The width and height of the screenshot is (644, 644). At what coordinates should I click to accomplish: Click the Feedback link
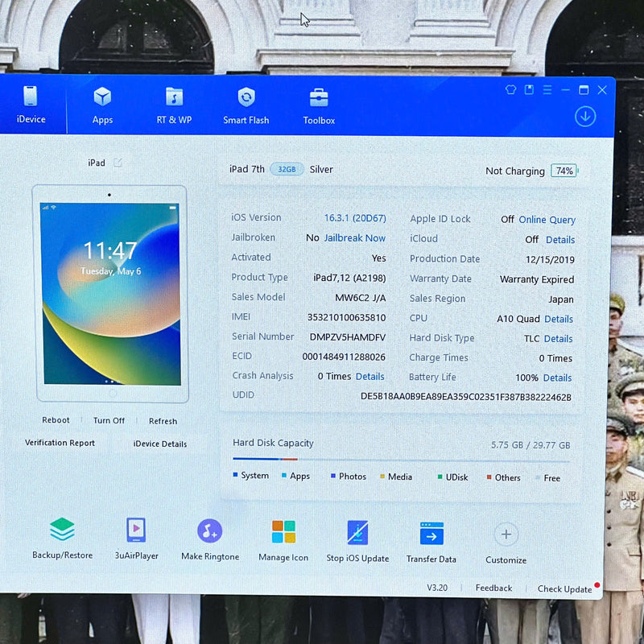coord(493,588)
